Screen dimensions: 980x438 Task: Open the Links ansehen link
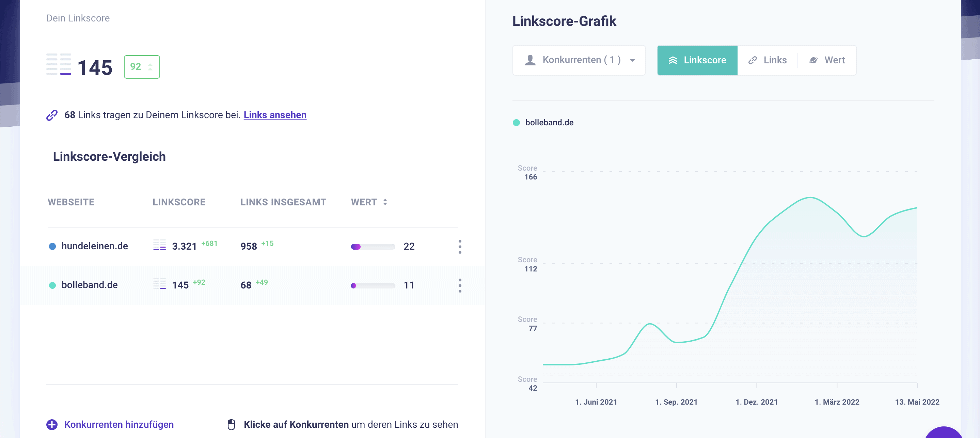pyautogui.click(x=275, y=115)
